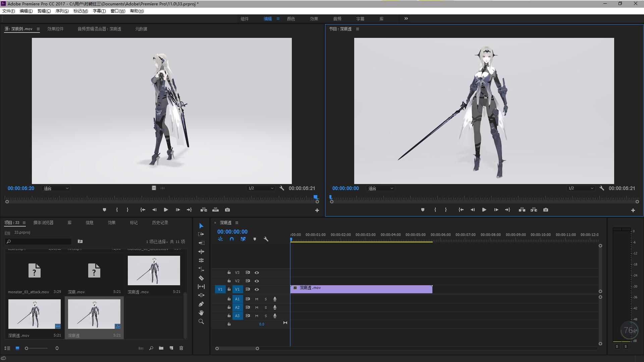Open Source monitor button editor plus
Image resolution: width=644 pixels, height=362 pixels.
pos(317,210)
